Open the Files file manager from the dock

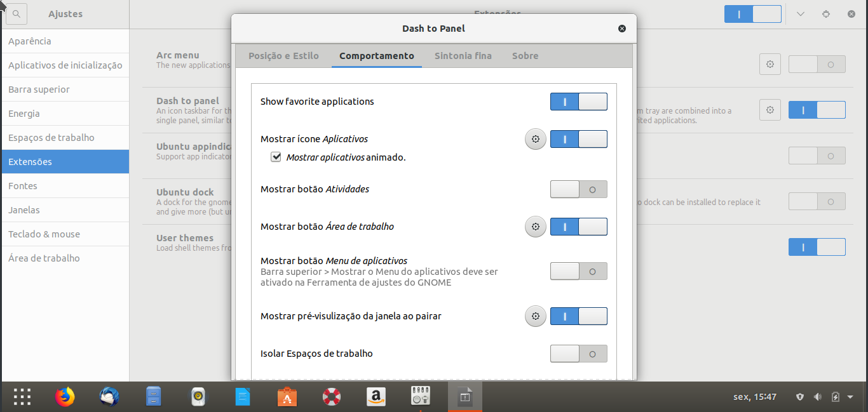(153, 396)
